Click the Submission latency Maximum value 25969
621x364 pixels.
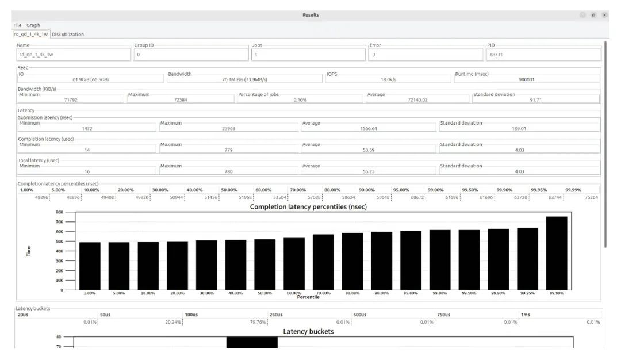tap(228, 129)
